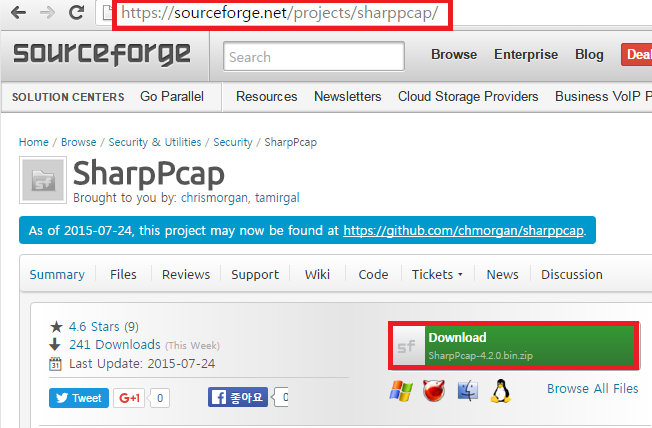Click the Linux penguin platform icon
Screen dimensions: 652x428
(501, 391)
